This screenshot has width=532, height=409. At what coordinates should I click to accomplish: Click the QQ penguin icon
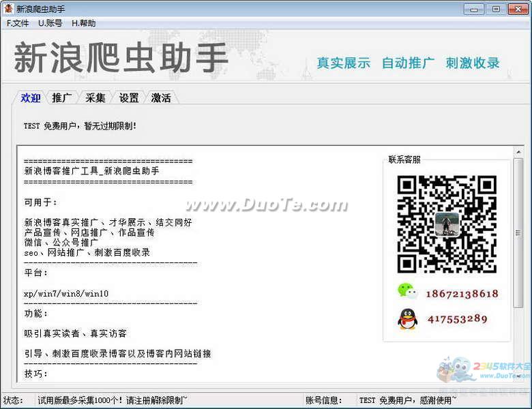407,319
